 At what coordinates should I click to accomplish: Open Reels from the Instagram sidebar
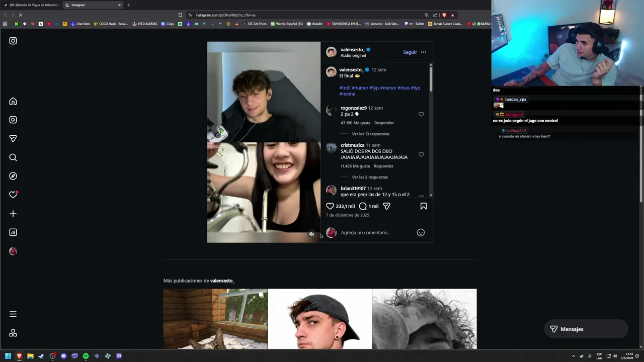[x=13, y=120]
